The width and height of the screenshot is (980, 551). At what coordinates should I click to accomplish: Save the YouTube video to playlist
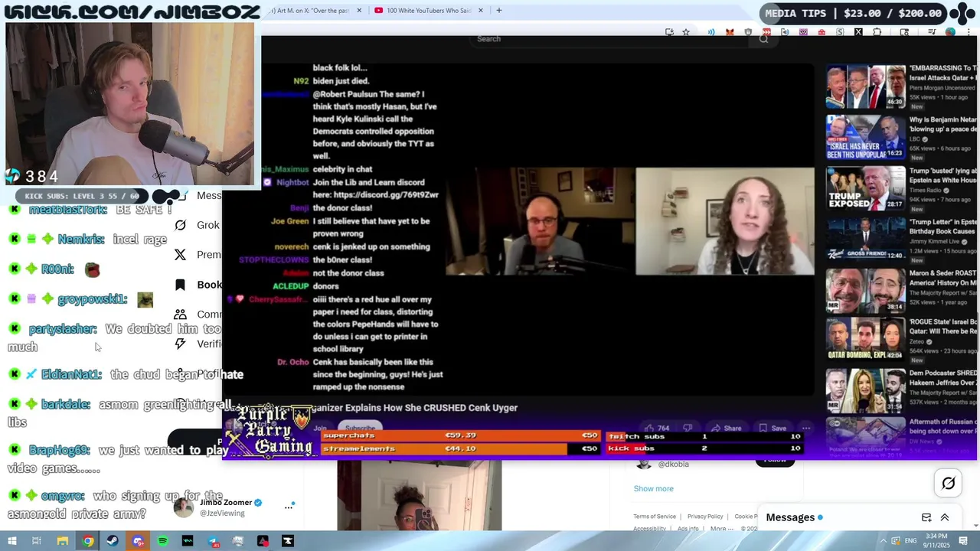773,429
